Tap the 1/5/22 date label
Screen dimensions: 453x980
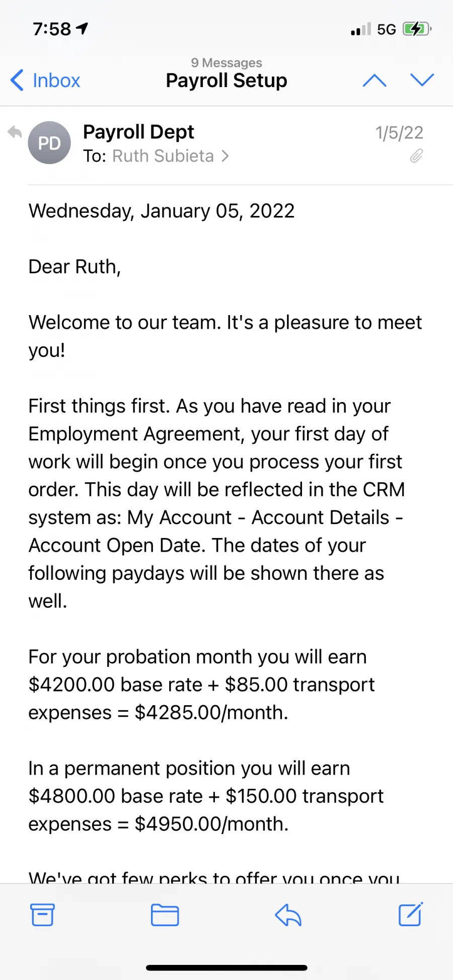click(399, 133)
